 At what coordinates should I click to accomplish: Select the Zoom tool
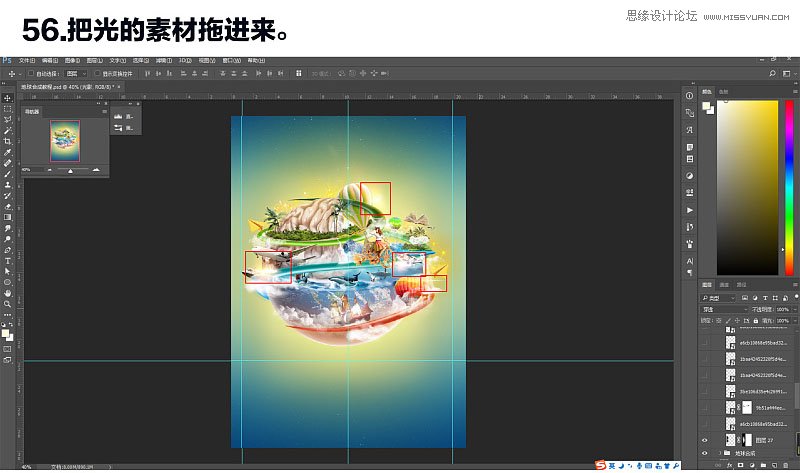point(8,304)
